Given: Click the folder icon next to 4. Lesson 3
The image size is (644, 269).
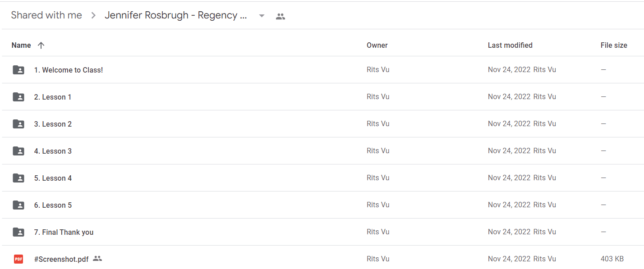Looking at the screenshot, I should coord(18,151).
